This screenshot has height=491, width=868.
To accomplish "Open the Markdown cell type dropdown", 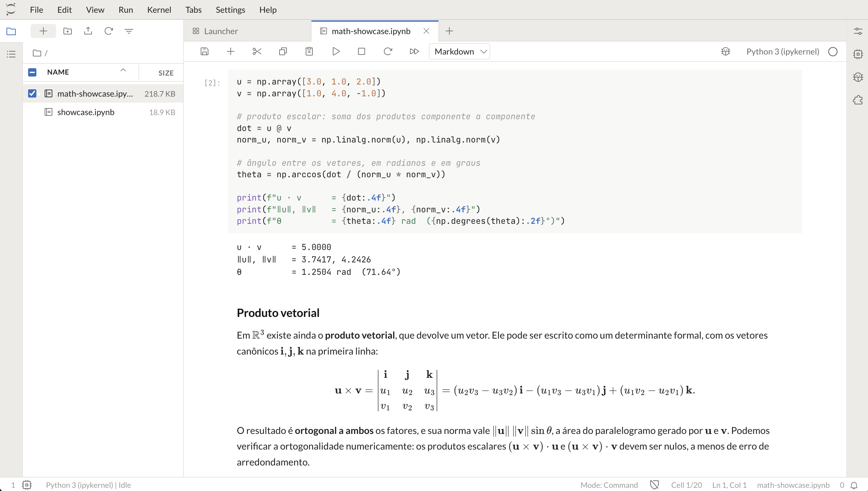I will pos(459,52).
